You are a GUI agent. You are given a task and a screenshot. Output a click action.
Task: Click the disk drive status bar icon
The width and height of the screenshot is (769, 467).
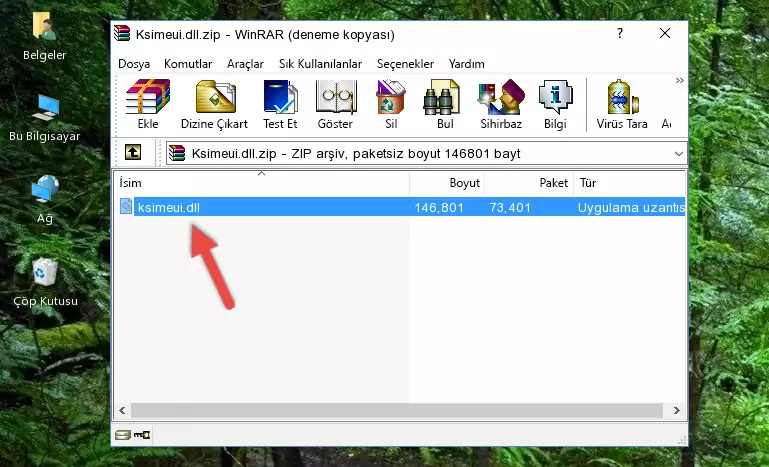pyautogui.click(x=123, y=435)
